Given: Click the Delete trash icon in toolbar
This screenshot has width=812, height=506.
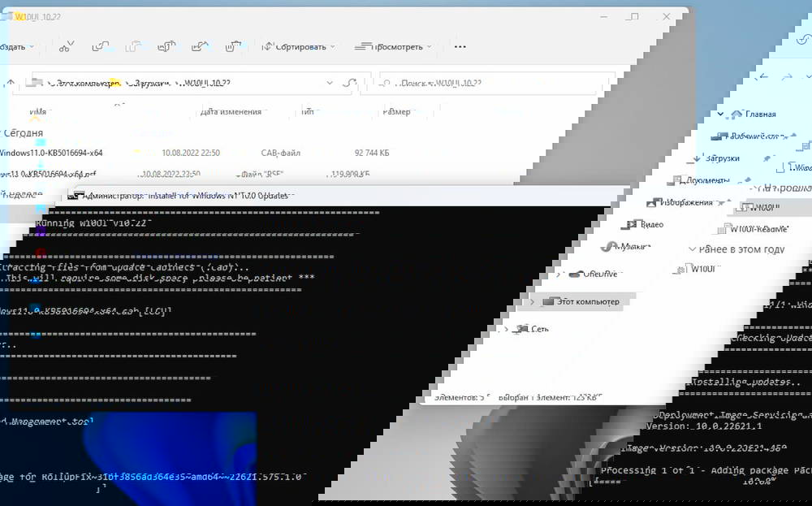Looking at the screenshot, I should coord(232,46).
